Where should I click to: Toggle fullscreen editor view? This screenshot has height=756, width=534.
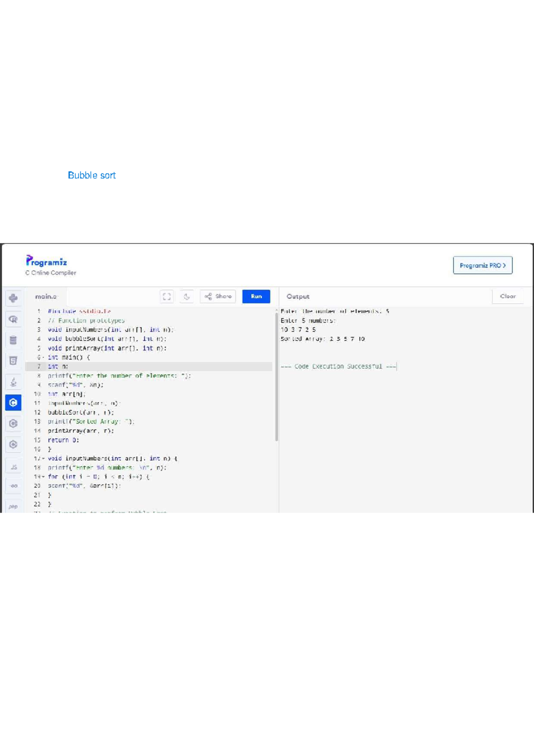[x=167, y=297]
